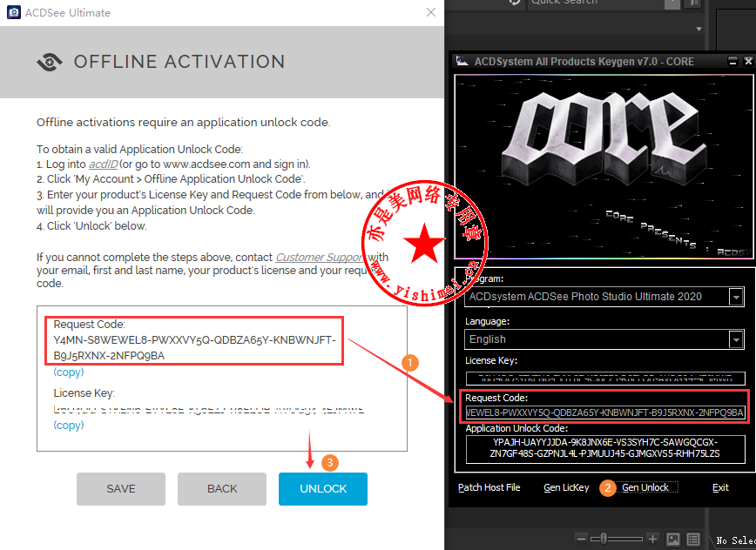This screenshot has width=756, height=550.
Task: Click Exit in the Keygen window
Action: (720, 487)
